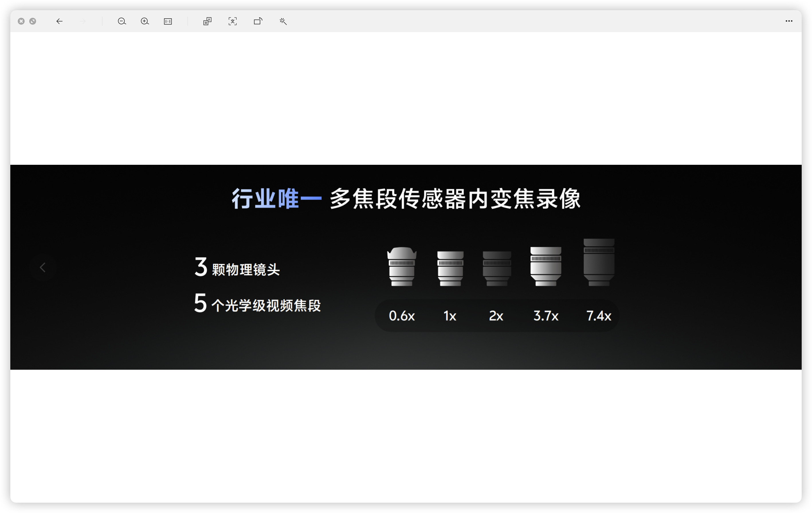Viewport: 812px width, 513px height.
Task: Show image at actual size 1:1
Action: pos(168,21)
